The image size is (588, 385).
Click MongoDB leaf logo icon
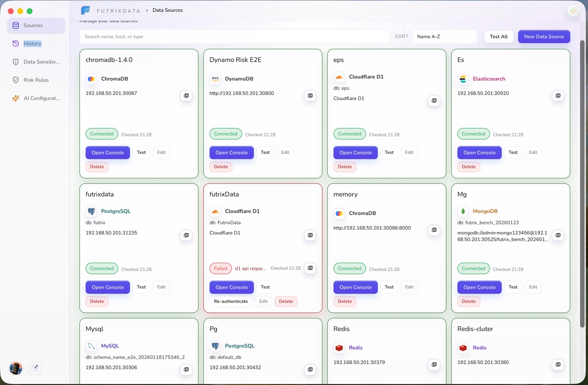463,211
